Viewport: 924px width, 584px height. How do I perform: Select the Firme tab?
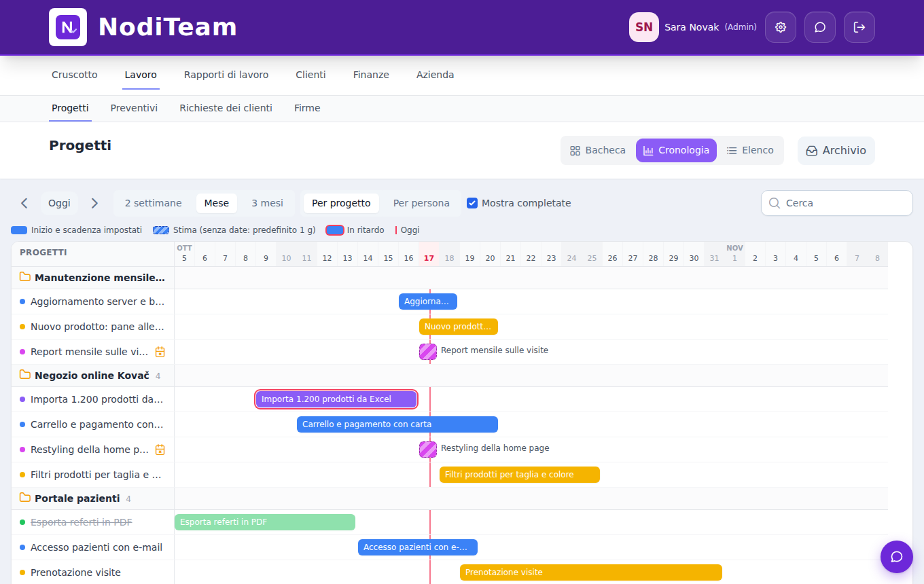[307, 108]
